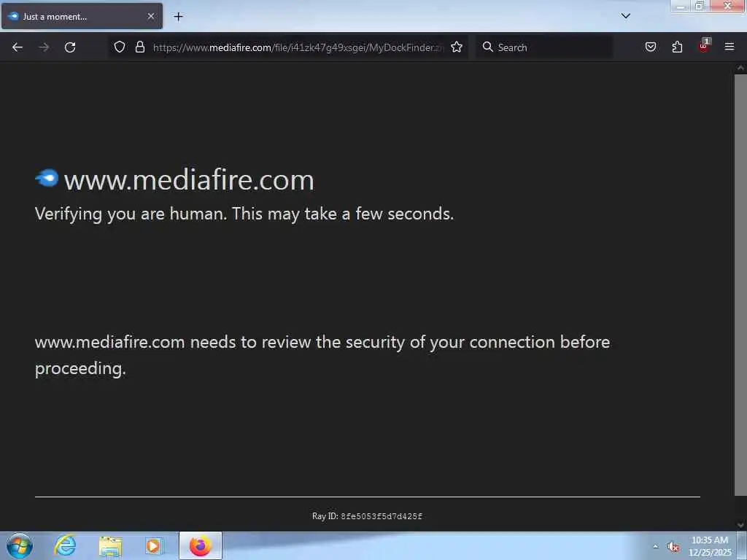Click the magnifier icon in search box
This screenshot has height=560, width=747.
coord(487,47)
